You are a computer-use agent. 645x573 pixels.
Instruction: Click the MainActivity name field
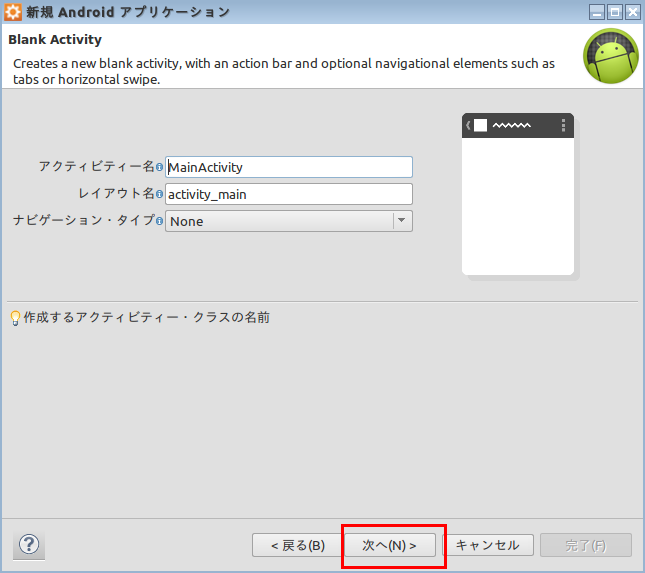coord(289,167)
